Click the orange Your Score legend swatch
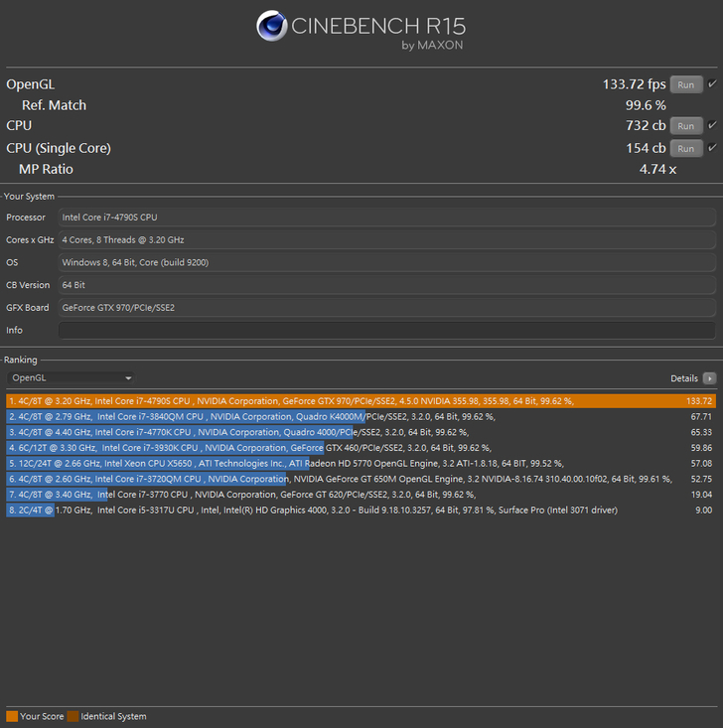723x728 pixels. coord(12,716)
